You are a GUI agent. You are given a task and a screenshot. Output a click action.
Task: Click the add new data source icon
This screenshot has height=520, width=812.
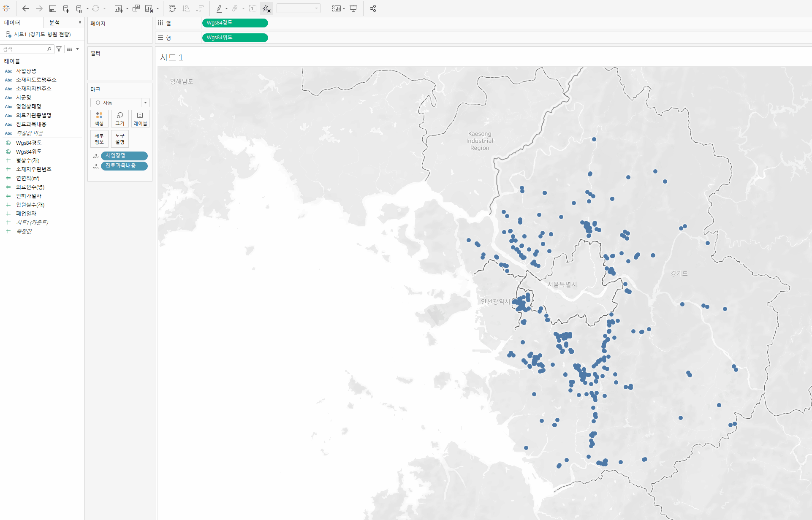(x=66, y=8)
